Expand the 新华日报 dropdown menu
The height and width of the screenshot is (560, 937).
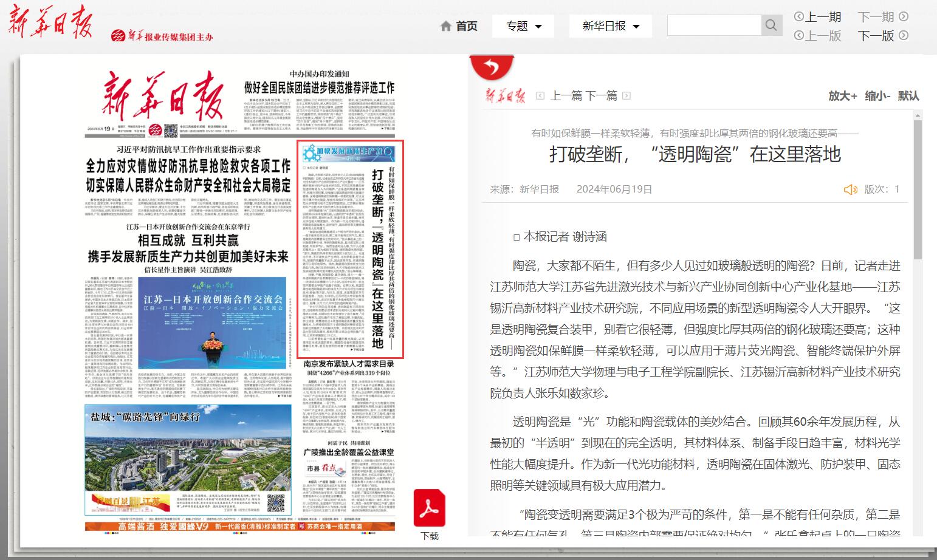pos(610,26)
